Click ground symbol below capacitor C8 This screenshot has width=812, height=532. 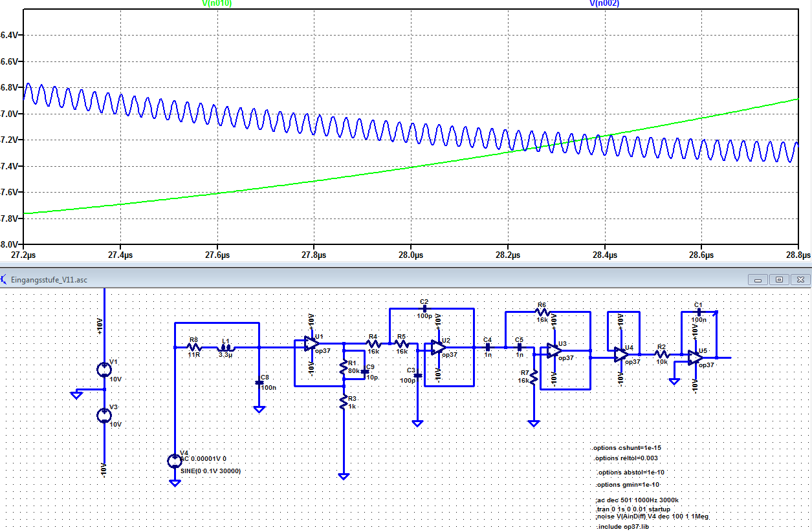(259, 409)
